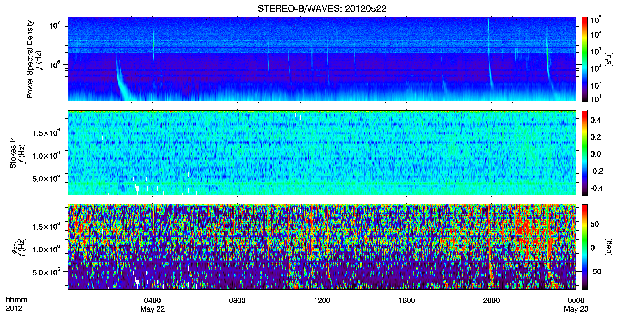Viewport: 644px width, 332px height.
Task: Click the "0800" time tick label
Action: (x=237, y=300)
